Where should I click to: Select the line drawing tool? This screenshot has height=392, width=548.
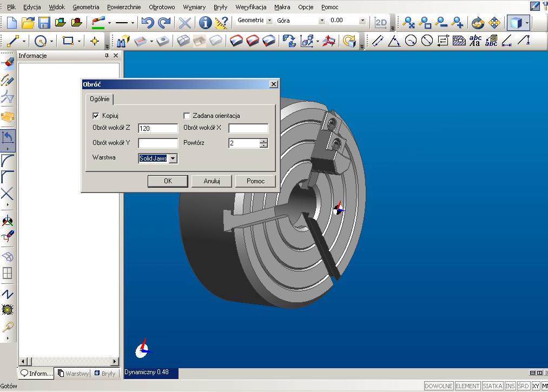[x=13, y=41]
